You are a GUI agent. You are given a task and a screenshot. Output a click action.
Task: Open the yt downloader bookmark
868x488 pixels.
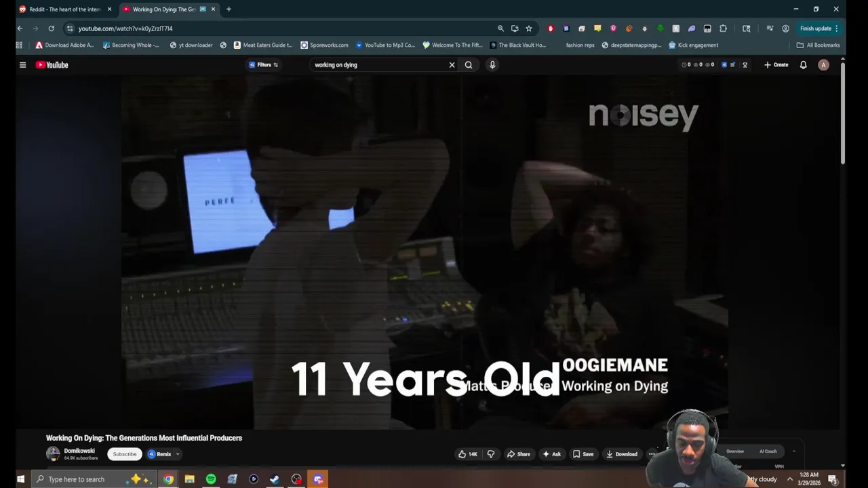tap(191, 45)
